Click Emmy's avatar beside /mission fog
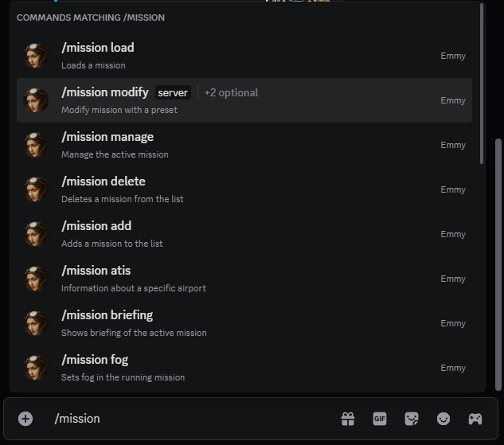 pos(37,368)
